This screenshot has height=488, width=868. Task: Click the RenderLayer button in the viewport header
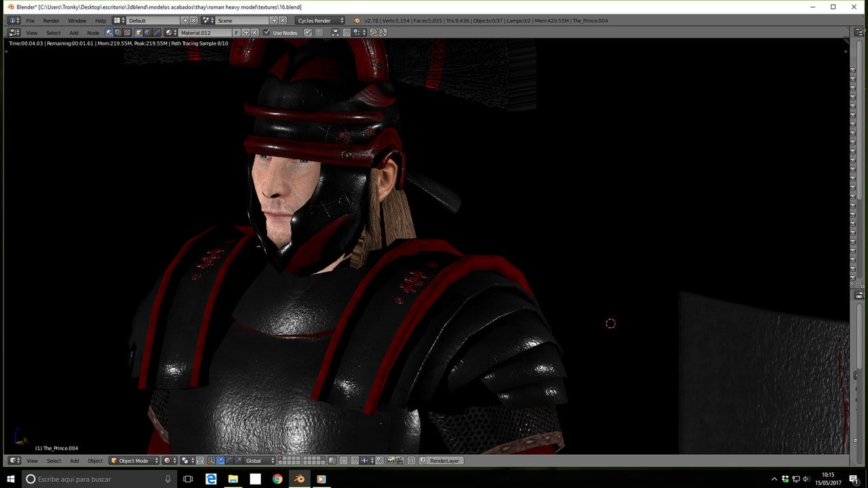click(444, 461)
